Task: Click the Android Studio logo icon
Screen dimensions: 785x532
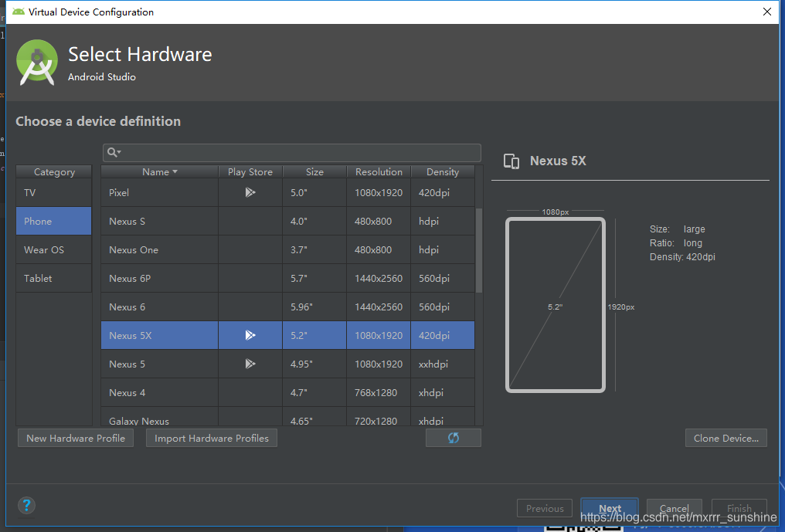Action: pos(36,63)
